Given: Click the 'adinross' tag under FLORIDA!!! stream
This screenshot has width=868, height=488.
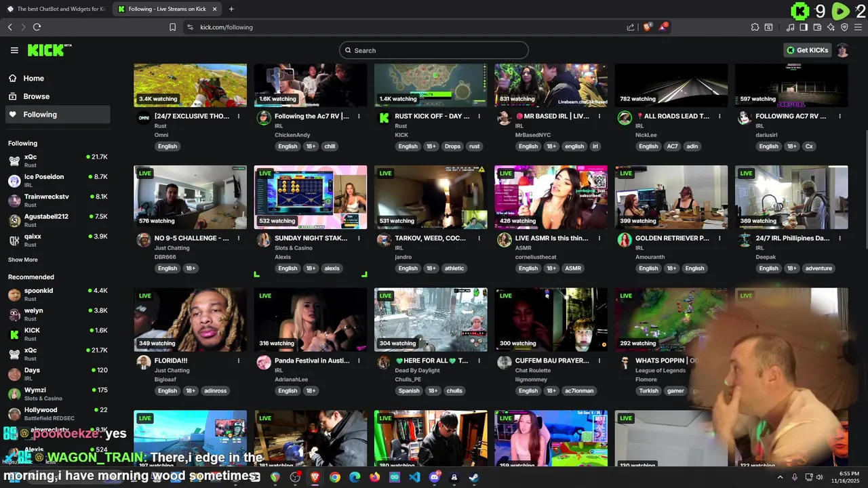Looking at the screenshot, I should click(216, 391).
